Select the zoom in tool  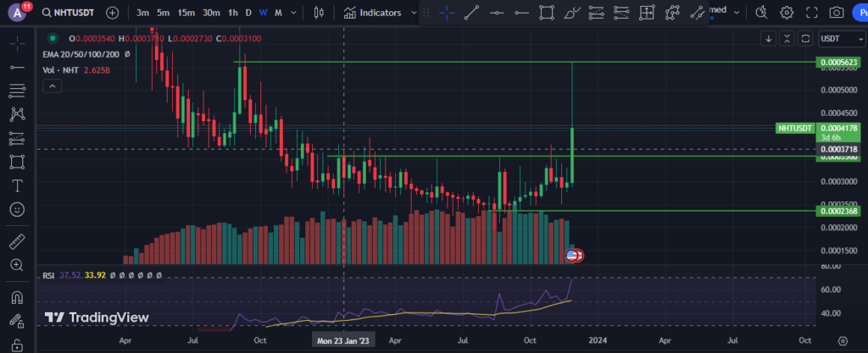[x=17, y=265]
